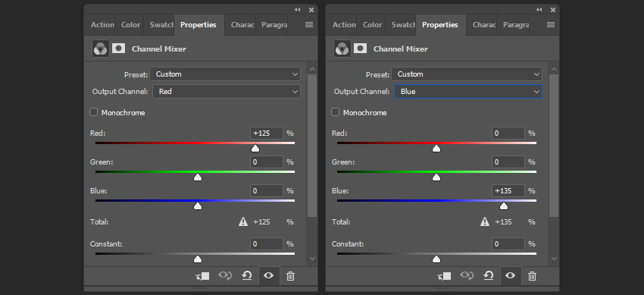Click the Red value field showing +125
The height and width of the screenshot is (295, 644).
267,133
